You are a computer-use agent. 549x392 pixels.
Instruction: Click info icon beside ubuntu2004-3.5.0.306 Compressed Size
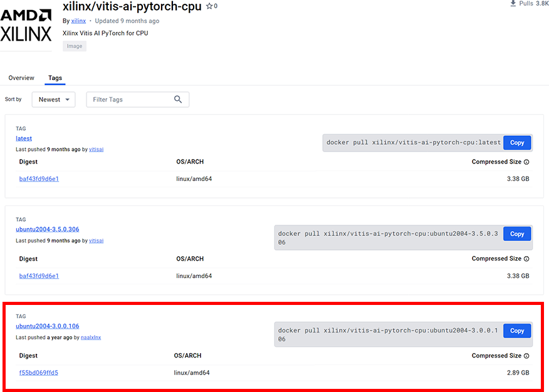point(526,259)
